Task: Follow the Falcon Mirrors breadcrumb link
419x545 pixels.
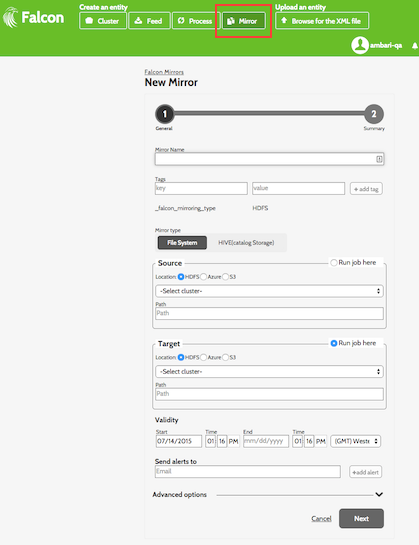Action: 164,72
